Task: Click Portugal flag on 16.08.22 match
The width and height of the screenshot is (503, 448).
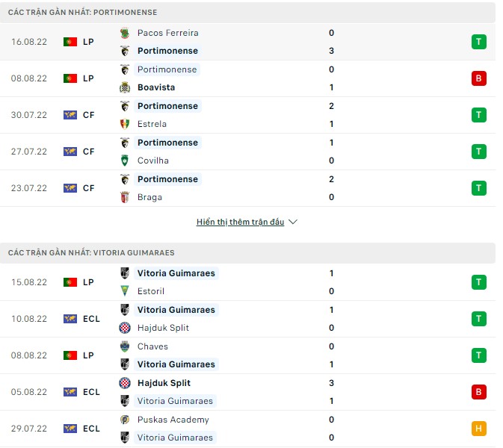Action: coord(70,42)
